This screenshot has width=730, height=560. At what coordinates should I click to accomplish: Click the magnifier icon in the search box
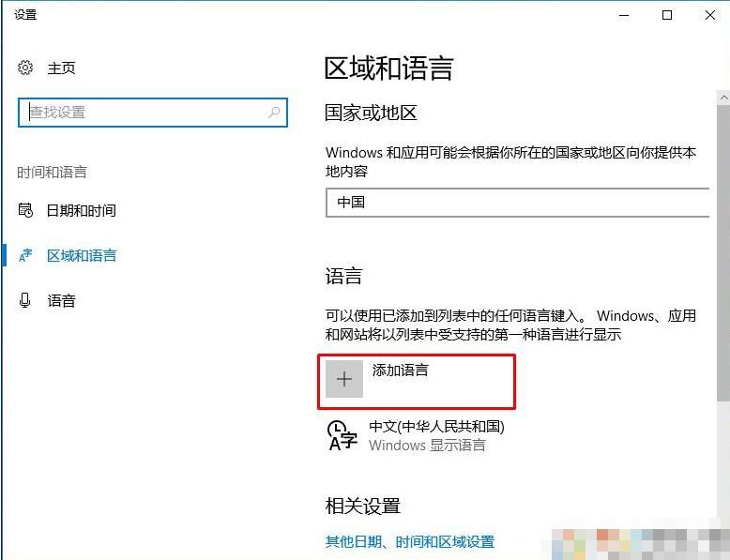click(x=274, y=113)
